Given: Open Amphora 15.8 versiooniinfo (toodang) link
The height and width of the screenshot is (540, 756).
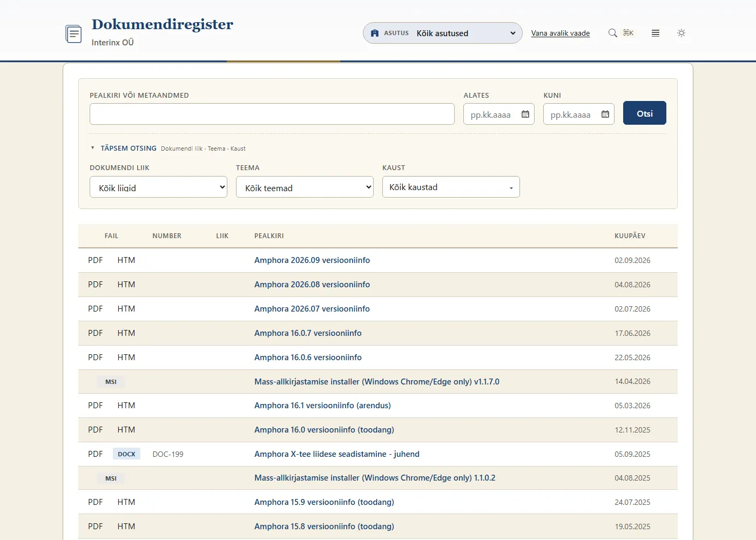Looking at the screenshot, I should pos(324,526).
